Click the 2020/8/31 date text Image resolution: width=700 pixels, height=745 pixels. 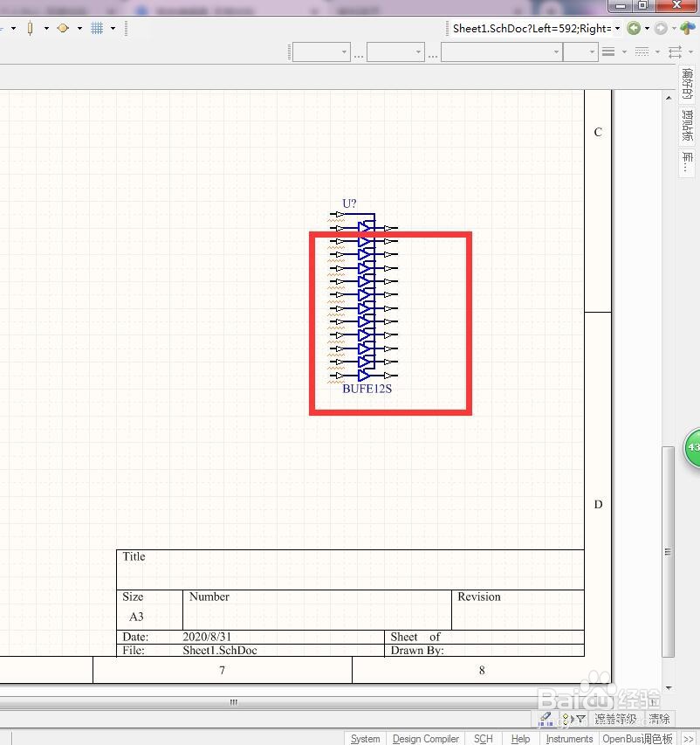[207, 637]
